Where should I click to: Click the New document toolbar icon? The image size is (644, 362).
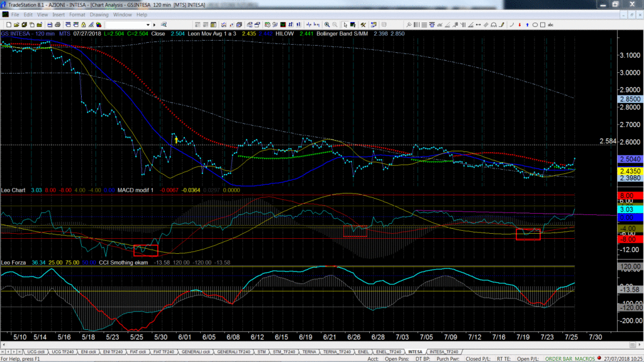(x=9, y=25)
